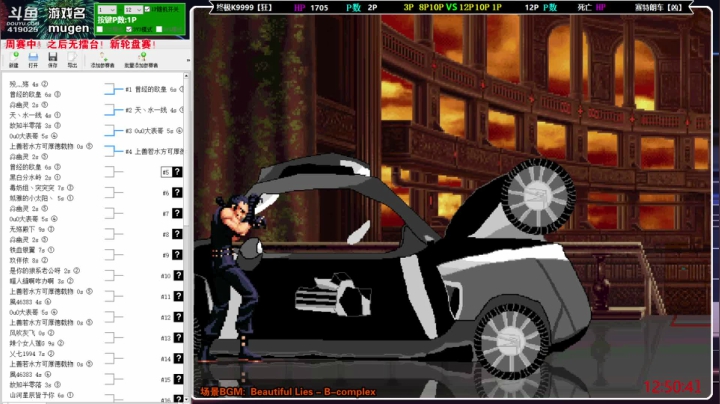The width and height of the screenshot is (720, 404).
Task: Click the bracket list scrollbar up arrow
Action: pyautogui.click(x=186, y=76)
